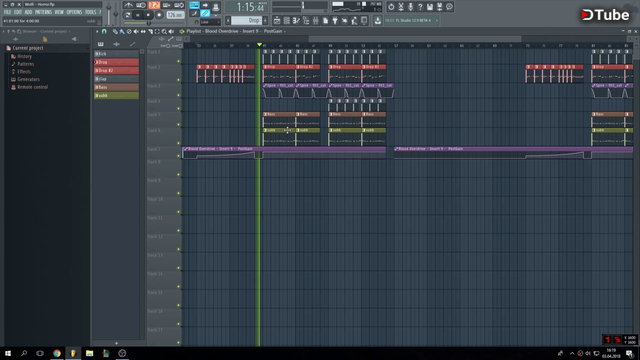Open the EDIT menu
Screen dimensions: 640x360
pyautogui.click(x=18, y=12)
